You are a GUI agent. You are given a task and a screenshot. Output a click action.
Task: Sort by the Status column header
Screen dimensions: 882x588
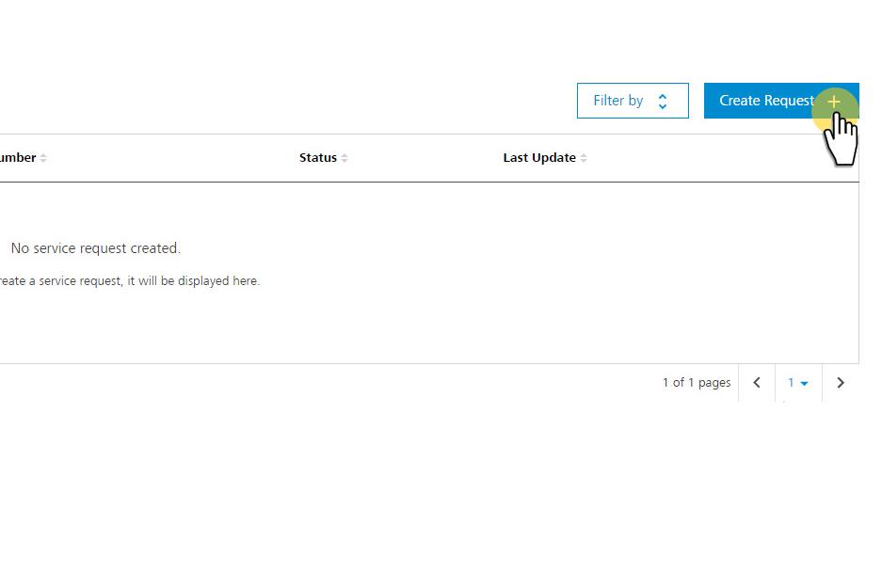click(318, 157)
